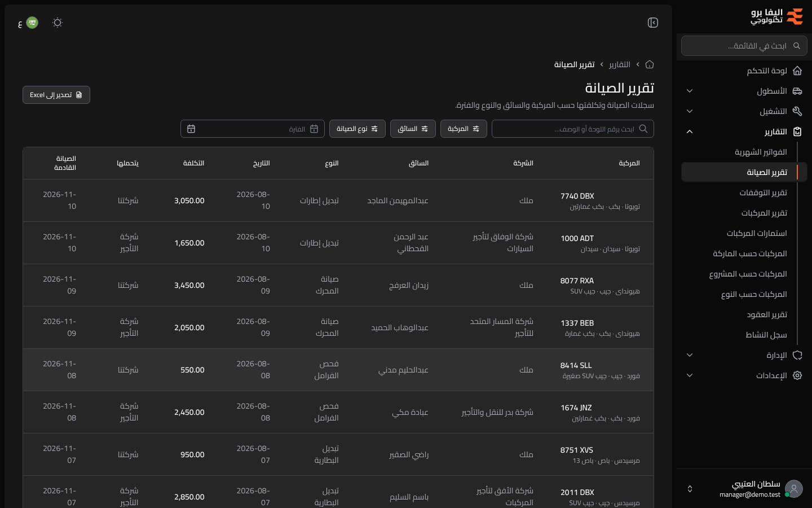Click the plate number search field
Image resolution: width=812 pixels, height=508 pixels.
573,129
